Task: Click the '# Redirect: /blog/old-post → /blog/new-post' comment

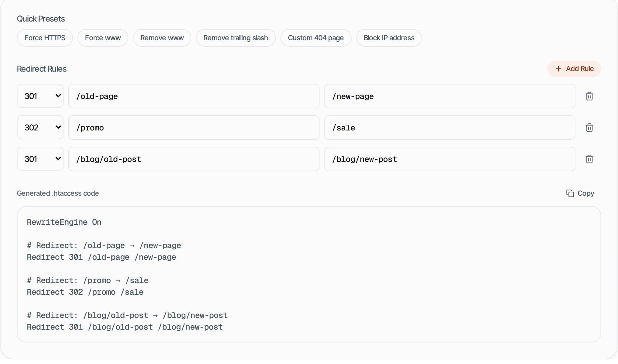Action: click(127, 315)
